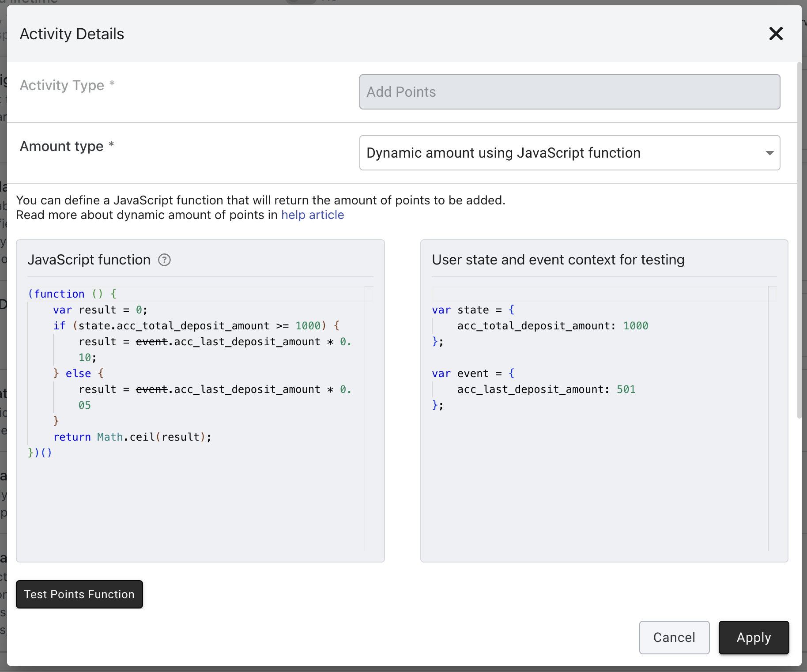The height and width of the screenshot is (672, 807).
Task: Place cursor on 'var result = 0;' line
Action: [100, 310]
